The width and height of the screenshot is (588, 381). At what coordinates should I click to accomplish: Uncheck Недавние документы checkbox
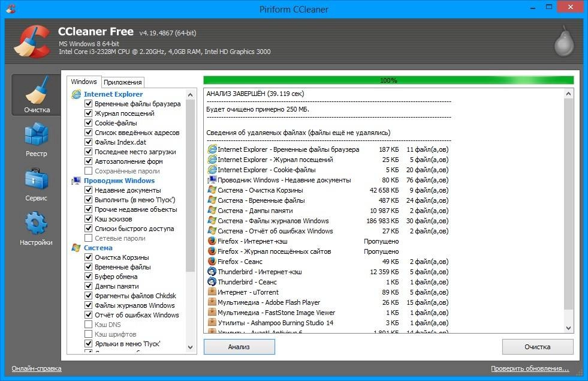coord(89,190)
